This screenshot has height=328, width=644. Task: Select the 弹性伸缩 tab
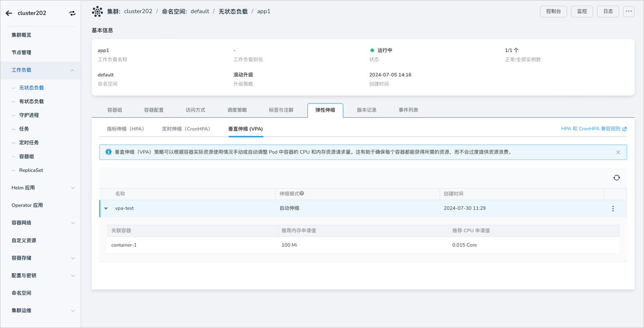[325, 110]
